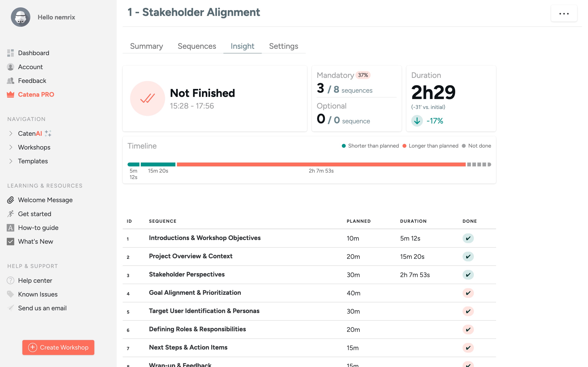This screenshot has width=588, height=367.
Task: Expand the Workshops navigation chevron
Action: (x=11, y=147)
